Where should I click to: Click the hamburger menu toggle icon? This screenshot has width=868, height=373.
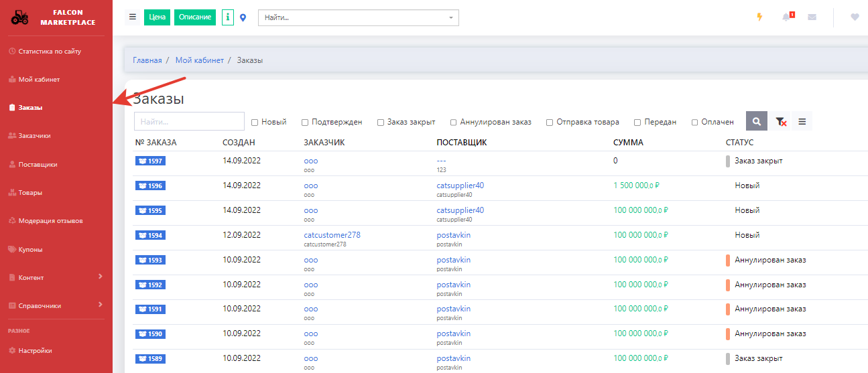[133, 17]
